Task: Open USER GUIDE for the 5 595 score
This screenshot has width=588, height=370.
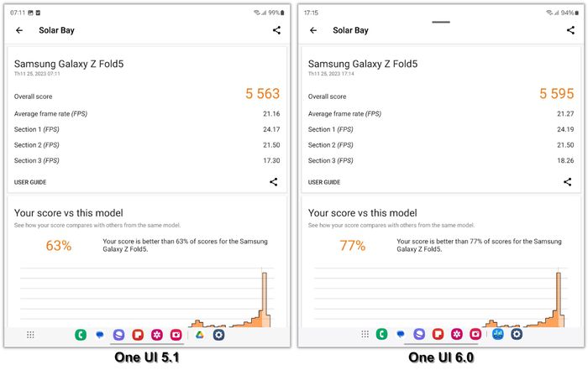Action: (x=324, y=182)
